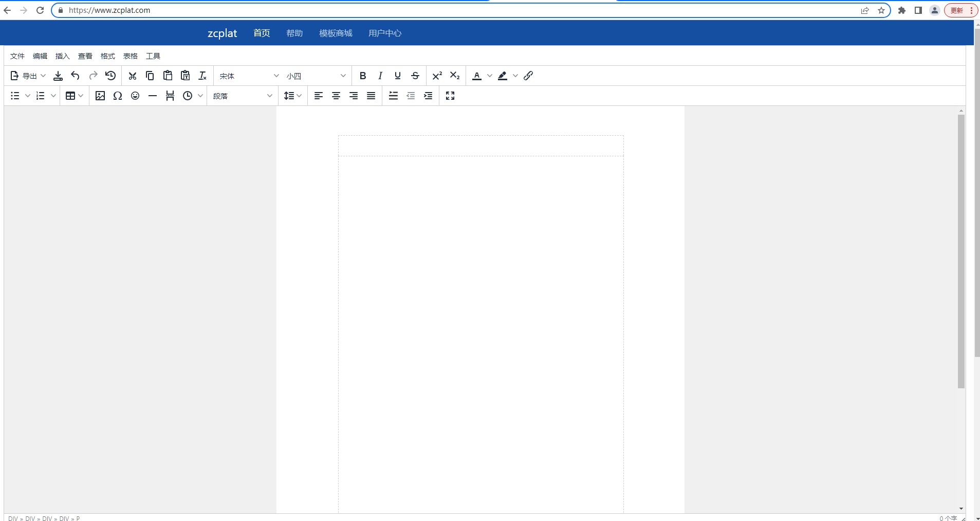Open the 段落 paragraph format dropdown
This screenshot has height=521, width=980.
pos(243,96)
